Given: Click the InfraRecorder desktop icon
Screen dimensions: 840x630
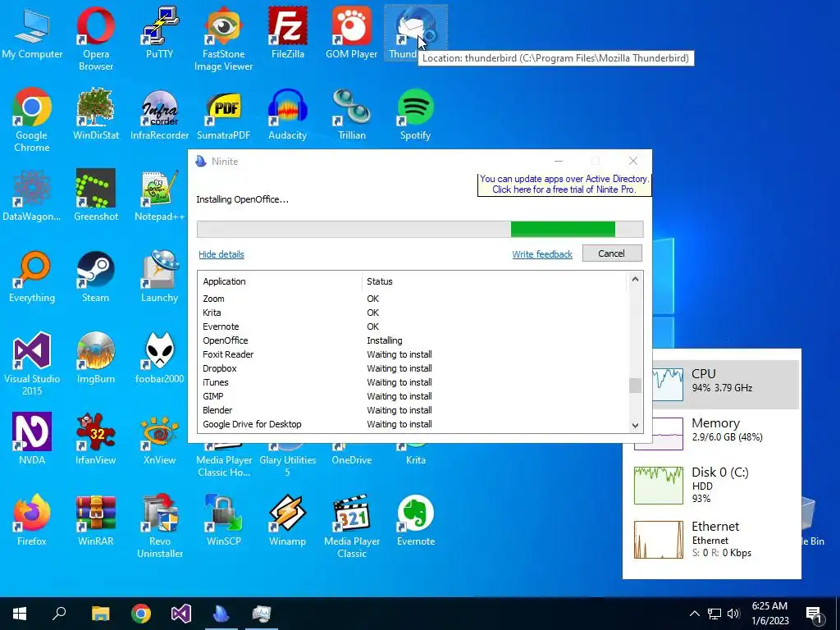Looking at the screenshot, I should click(x=159, y=114).
